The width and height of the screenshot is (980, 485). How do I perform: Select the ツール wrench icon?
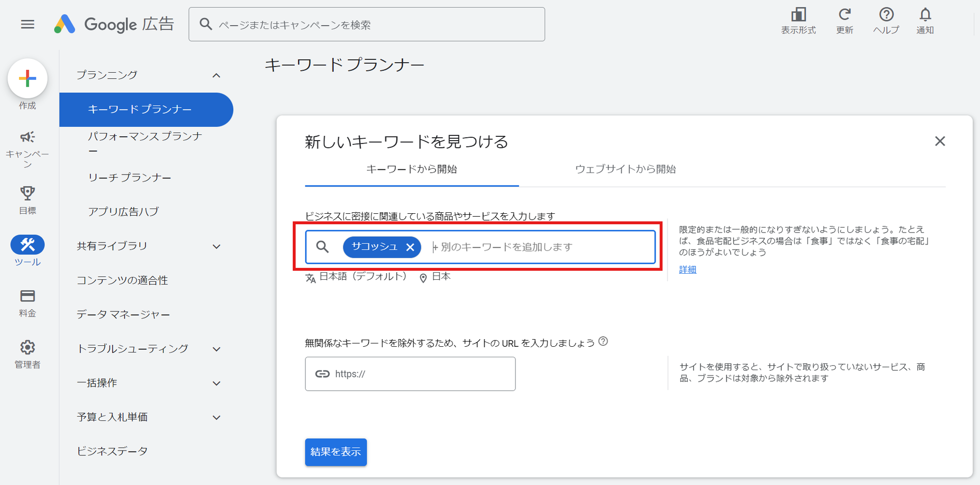[x=27, y=245]
